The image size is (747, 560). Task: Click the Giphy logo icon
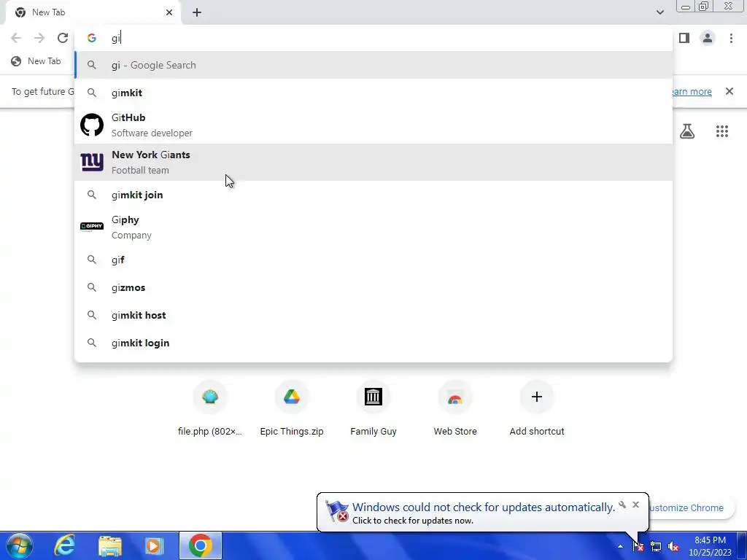92,226
